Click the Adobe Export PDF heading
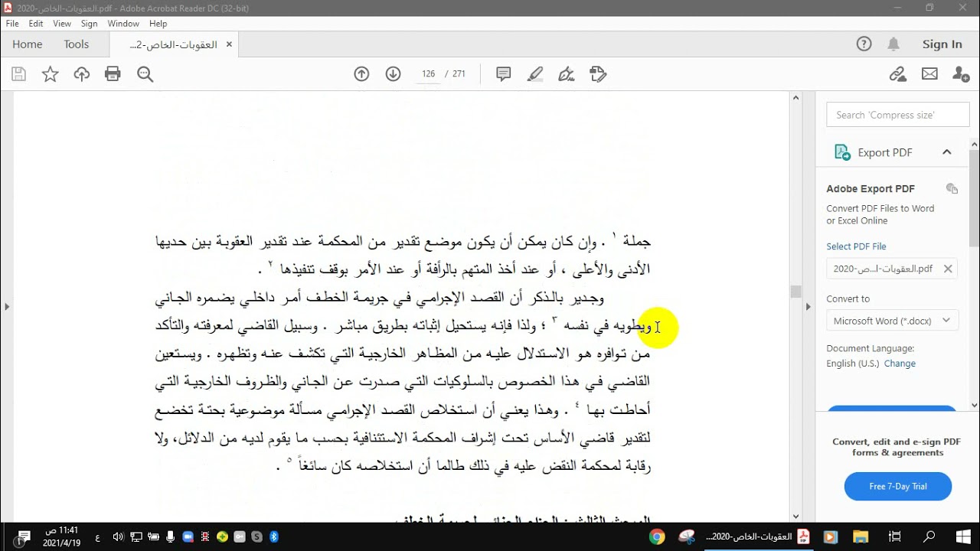The image size is (980, 551). [871, 188]
